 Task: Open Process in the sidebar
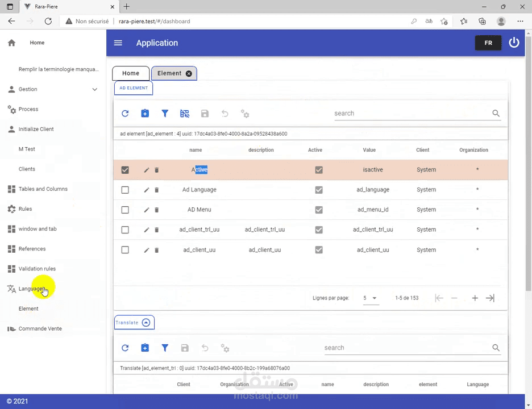click(x=28, y=109)
